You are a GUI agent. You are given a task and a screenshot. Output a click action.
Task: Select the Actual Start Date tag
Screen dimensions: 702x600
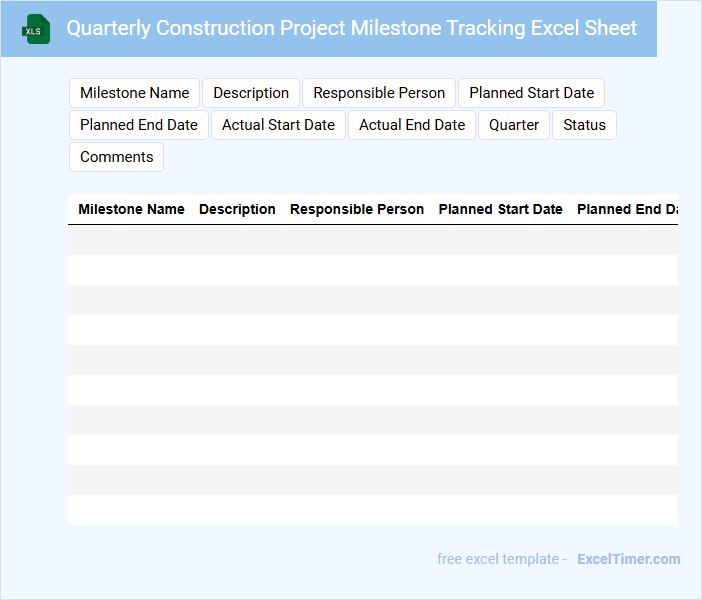pos(278,125)
